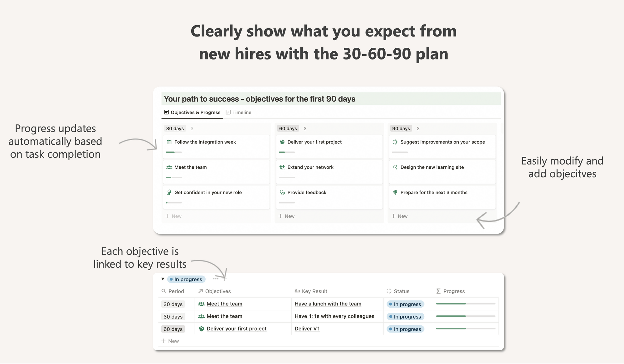The height and width of the screenshot is (364, 624).
Task: Click the plus icon next to In progress group
Action: (x=225, y=279)
